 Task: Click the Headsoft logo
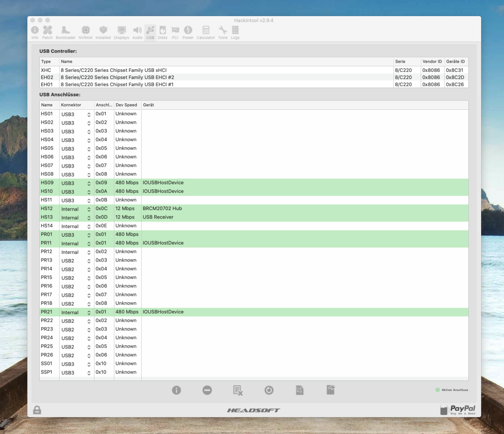click(x=253, y=410)
